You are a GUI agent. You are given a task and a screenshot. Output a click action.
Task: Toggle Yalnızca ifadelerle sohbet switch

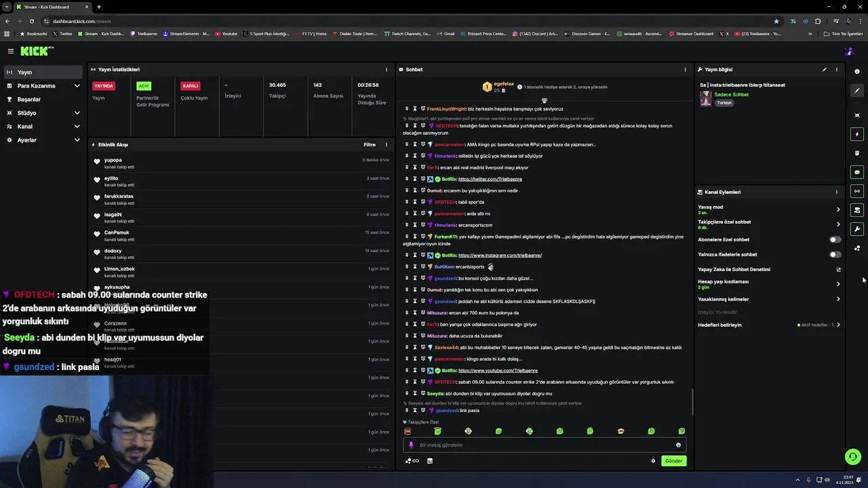pyautogui.click(x=835, y=254)
